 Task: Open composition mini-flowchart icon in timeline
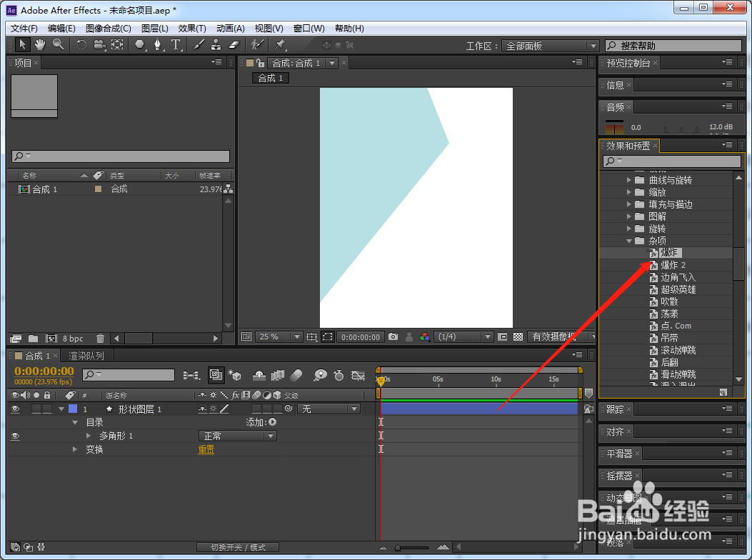click(x=191, y=375)
